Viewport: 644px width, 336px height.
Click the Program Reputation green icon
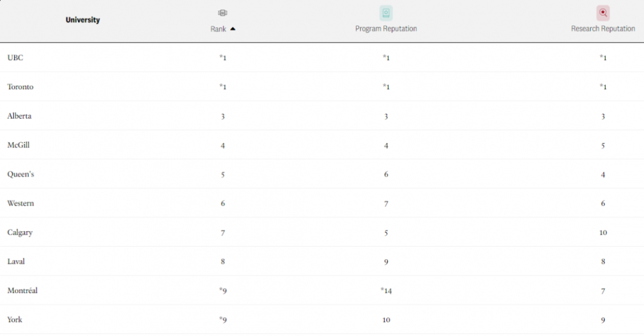386,13
